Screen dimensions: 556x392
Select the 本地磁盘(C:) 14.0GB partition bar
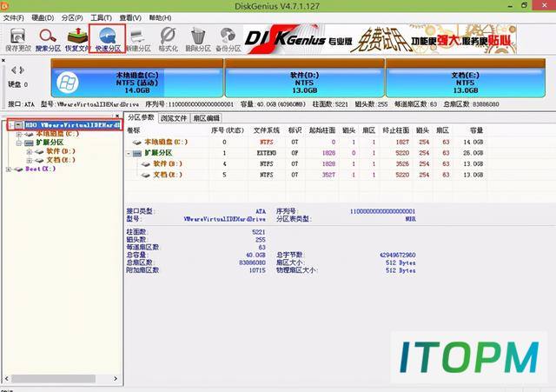pyautogui.click(x=137, y=79)
